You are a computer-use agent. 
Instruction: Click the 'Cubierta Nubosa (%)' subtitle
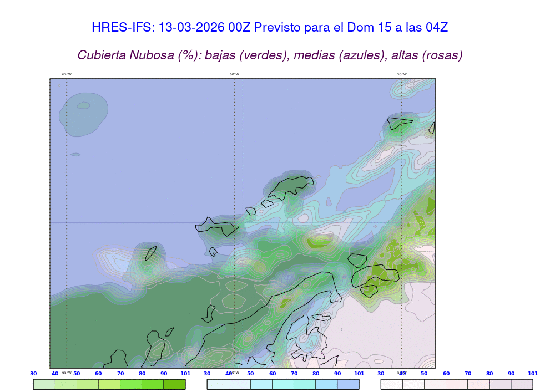[x=270, y=55]
